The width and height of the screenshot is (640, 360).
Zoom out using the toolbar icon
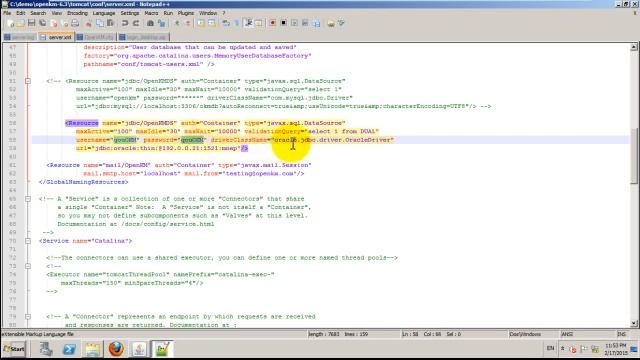click(188, 23)
